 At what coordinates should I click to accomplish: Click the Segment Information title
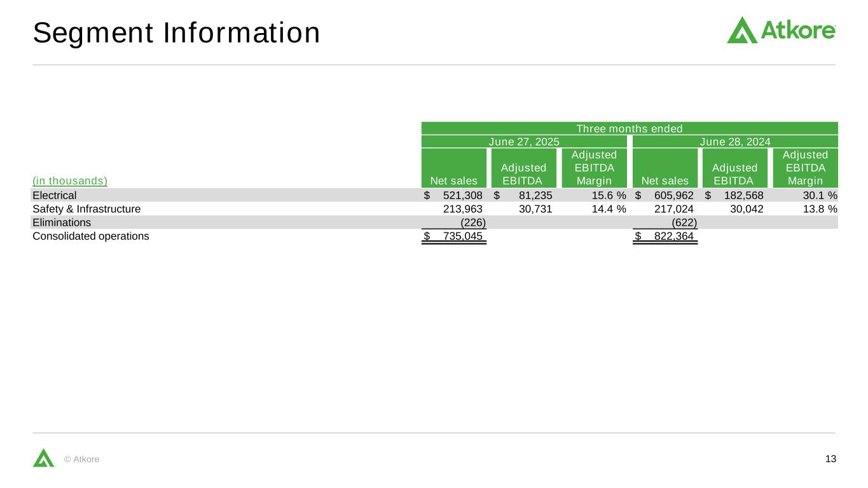tap(176, 33)
